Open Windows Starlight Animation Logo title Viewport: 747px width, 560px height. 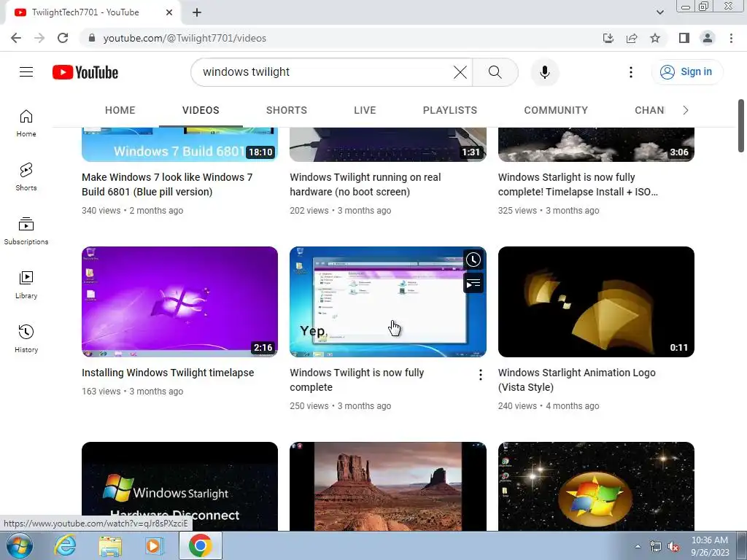[576, 379]
